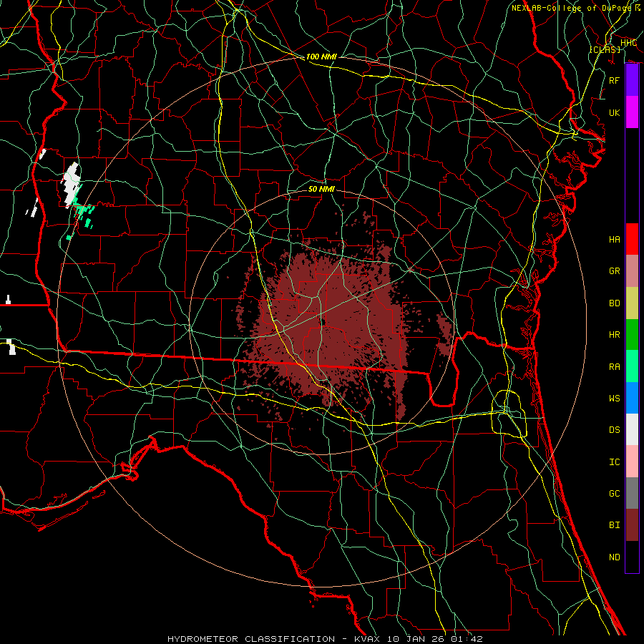Click the ND legend label
The width and height of the screenshot is (644, 644).
[x=614, y=557]
